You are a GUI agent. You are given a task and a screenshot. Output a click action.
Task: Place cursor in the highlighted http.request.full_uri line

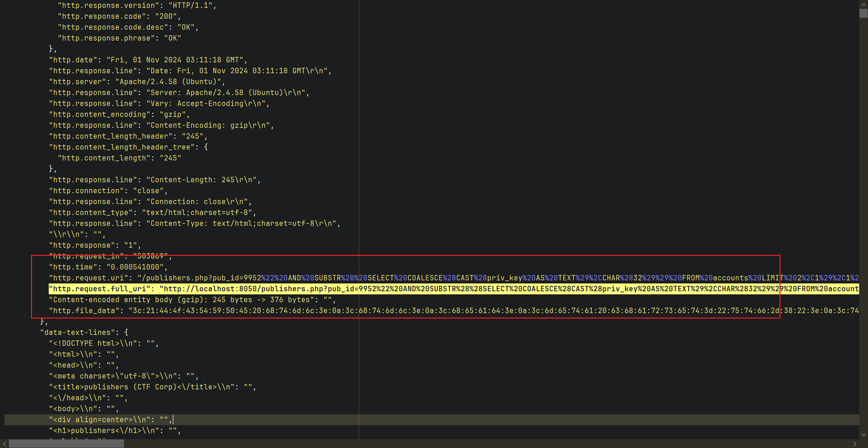coord(409,289)
